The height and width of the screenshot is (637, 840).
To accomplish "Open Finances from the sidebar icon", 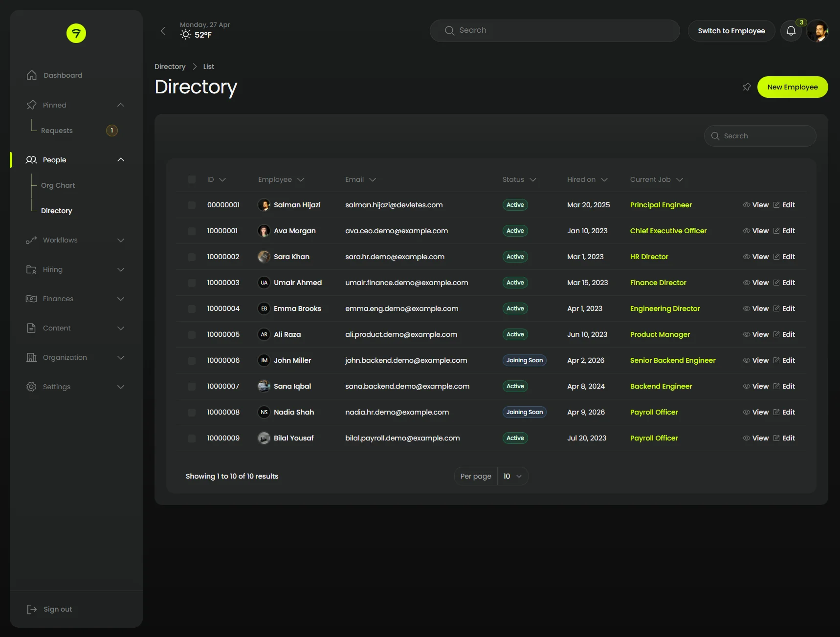I will pos(30,299).
